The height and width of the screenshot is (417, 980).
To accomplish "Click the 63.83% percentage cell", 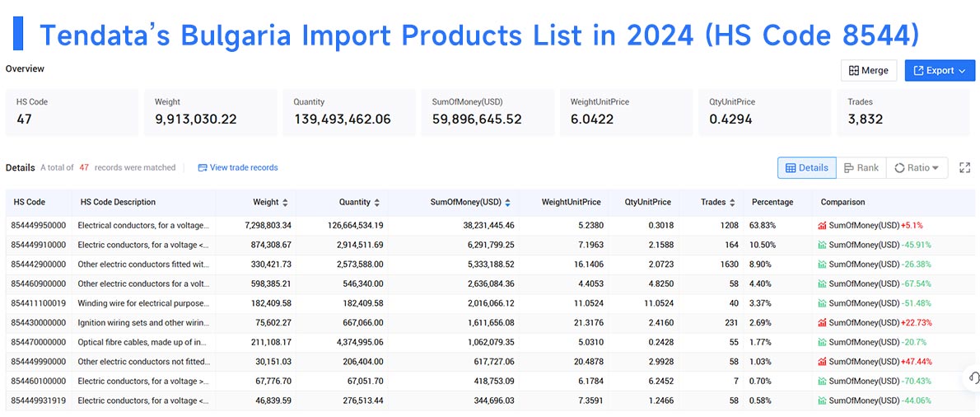I will pyautogui.click(x=763, y=225).
